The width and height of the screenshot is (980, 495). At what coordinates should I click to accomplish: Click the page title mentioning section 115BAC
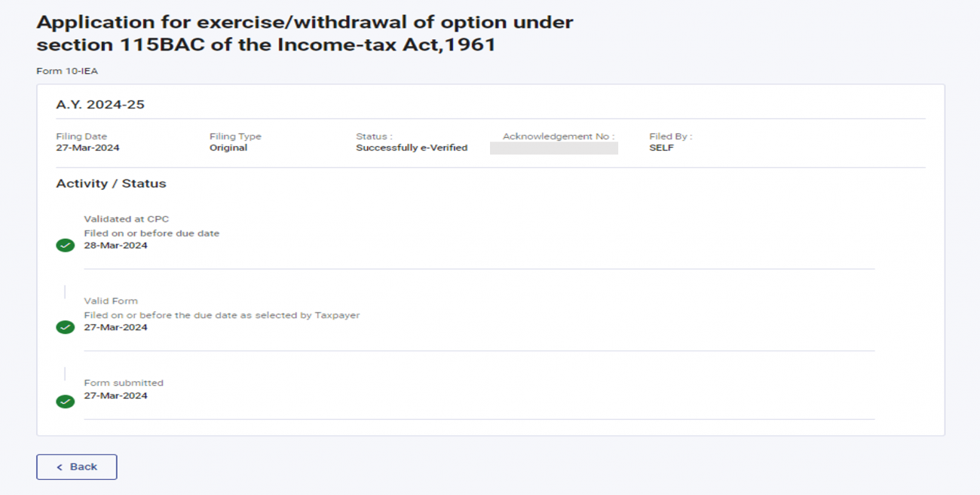(x=305, y=33)
